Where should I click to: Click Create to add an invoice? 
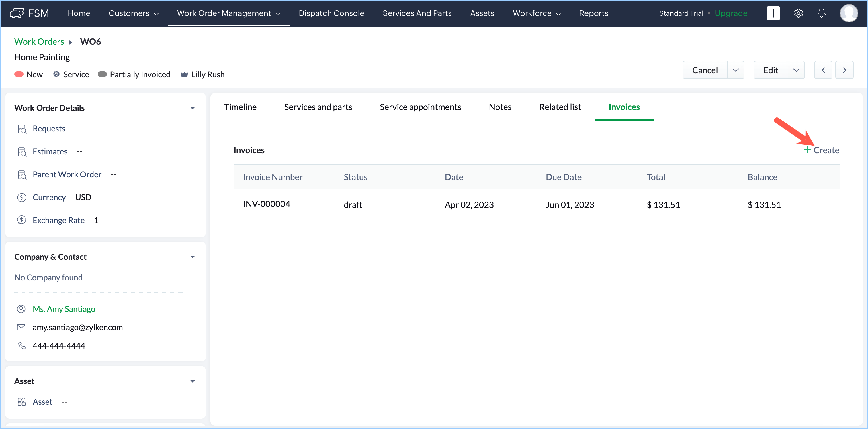822,150
